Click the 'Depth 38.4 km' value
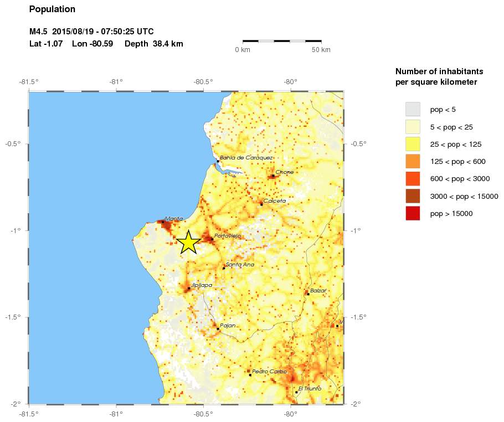This screenshot has width=504, height=422. [153, 44]
